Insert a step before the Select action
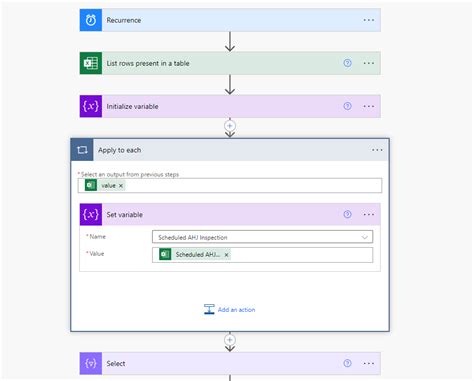Image resolution: width=474 pixels, height=381 pixels. pyautogui.click(x=230, y=340)
